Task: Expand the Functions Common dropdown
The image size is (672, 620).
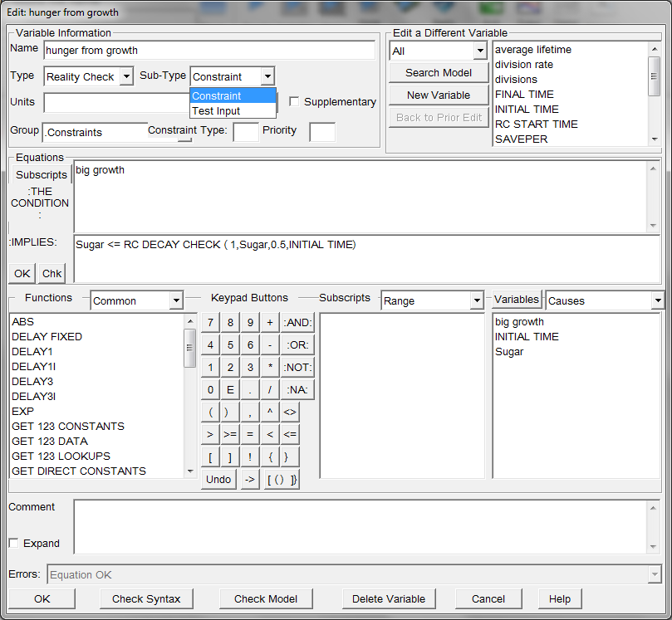Action: (x=175, y=300)
